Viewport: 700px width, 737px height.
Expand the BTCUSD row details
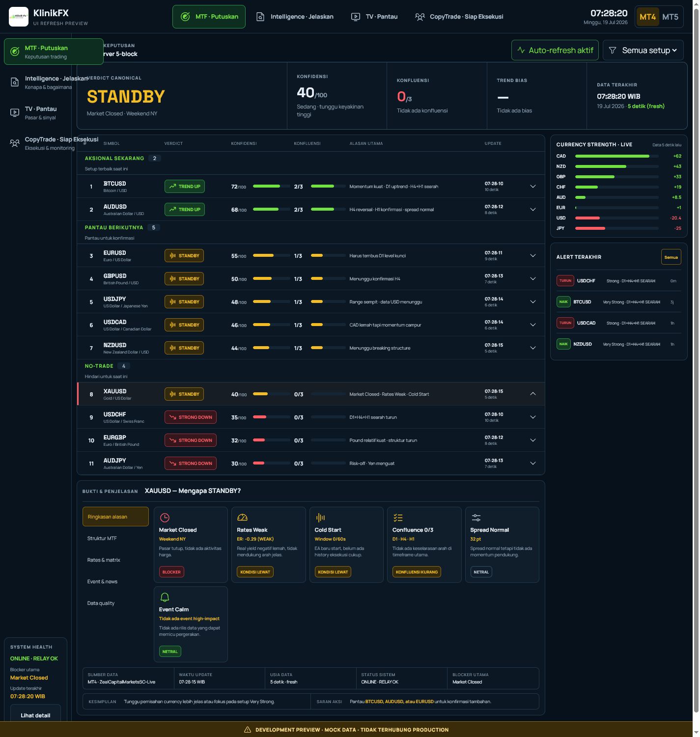(533, 187)
